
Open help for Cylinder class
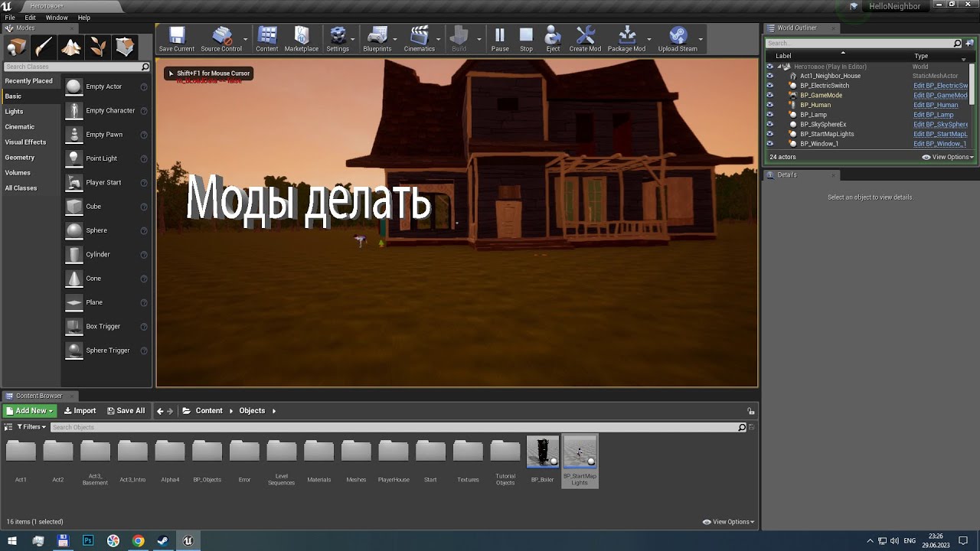[x=144, y=254]
